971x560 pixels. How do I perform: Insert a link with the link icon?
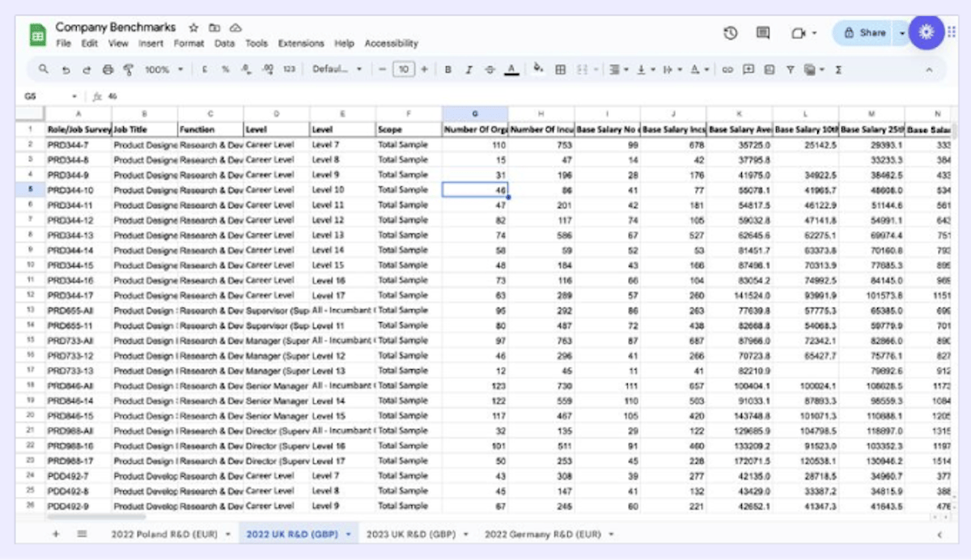point(727,70)
